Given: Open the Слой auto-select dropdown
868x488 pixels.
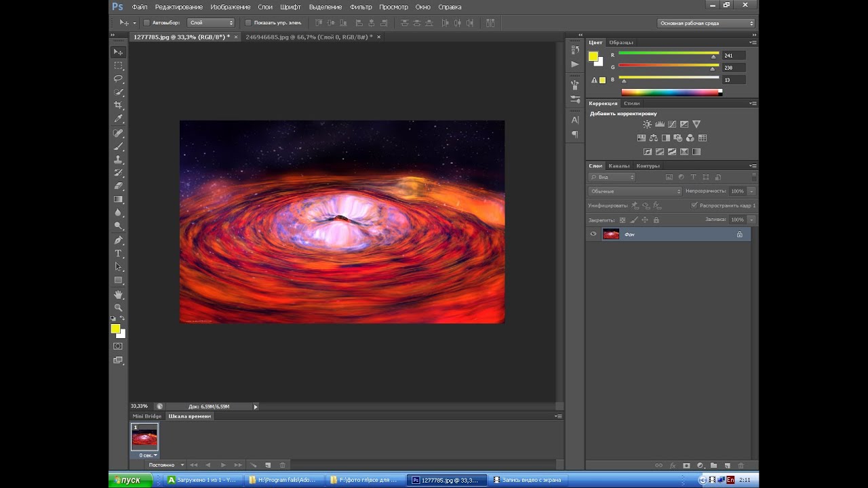Looking at the screenshot, I should pos(211,22).
